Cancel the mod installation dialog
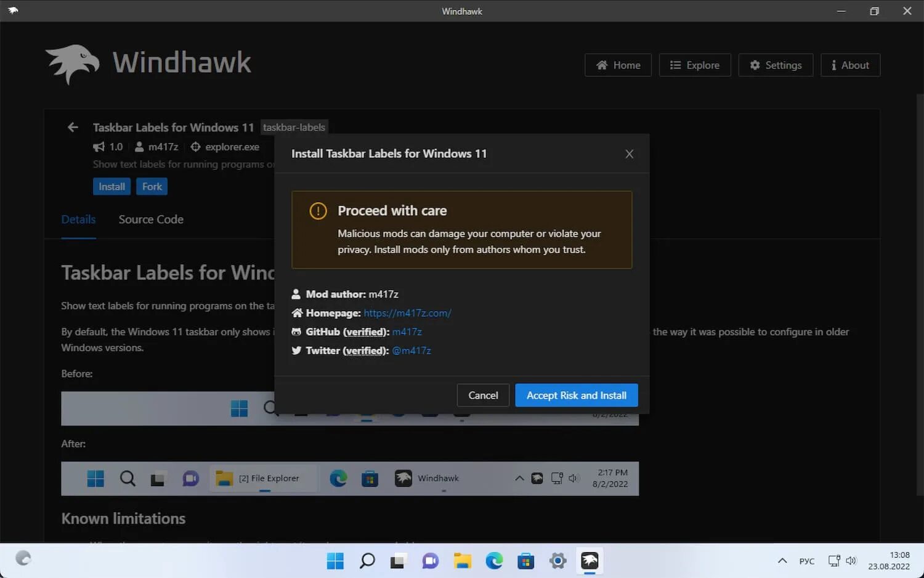 (483, 396)
